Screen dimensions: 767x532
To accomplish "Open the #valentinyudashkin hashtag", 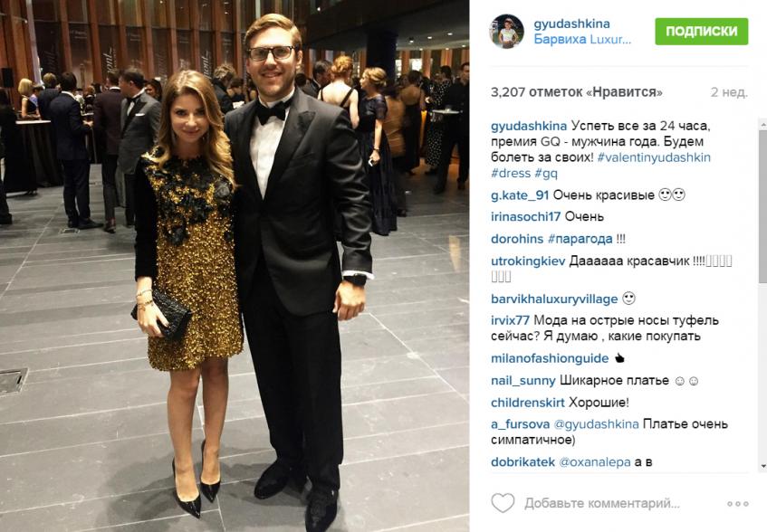I will [654, 157].
